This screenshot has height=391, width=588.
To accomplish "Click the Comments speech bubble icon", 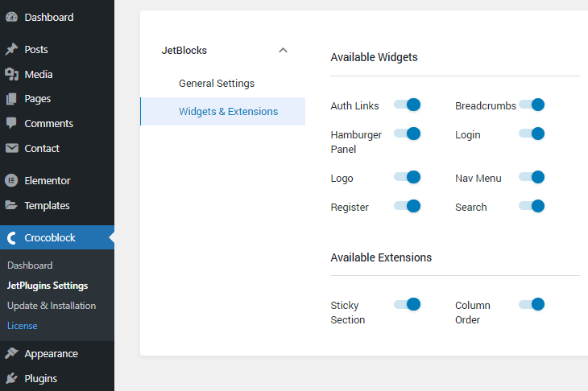I will point(11,123).
